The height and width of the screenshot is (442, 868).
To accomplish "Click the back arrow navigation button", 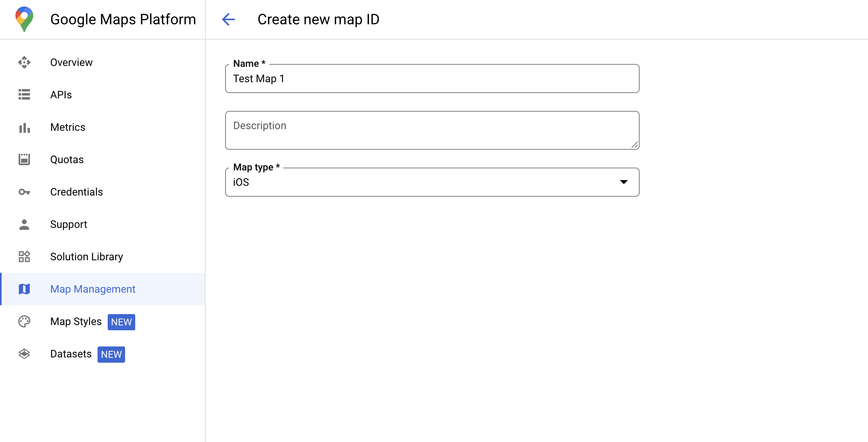I will 228,19.
